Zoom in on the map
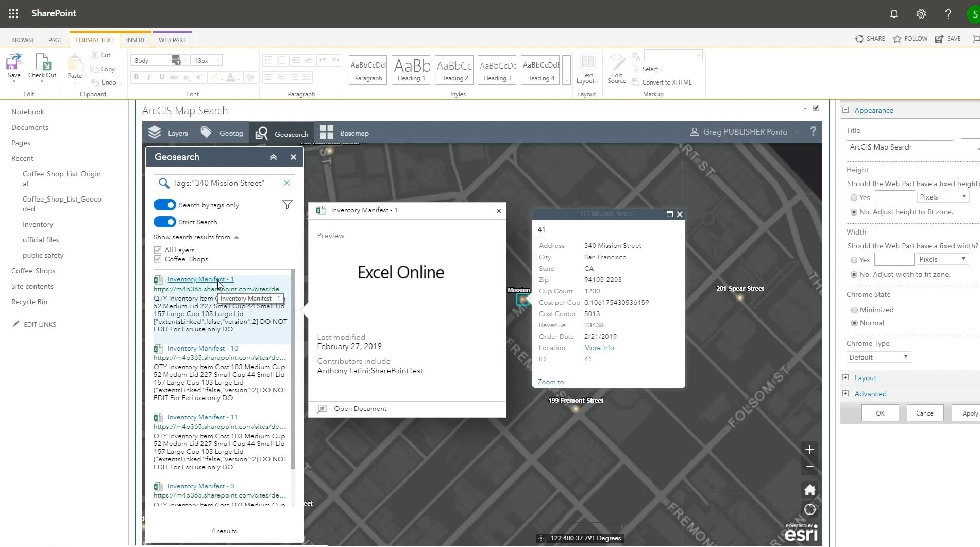 pos(809,450)
